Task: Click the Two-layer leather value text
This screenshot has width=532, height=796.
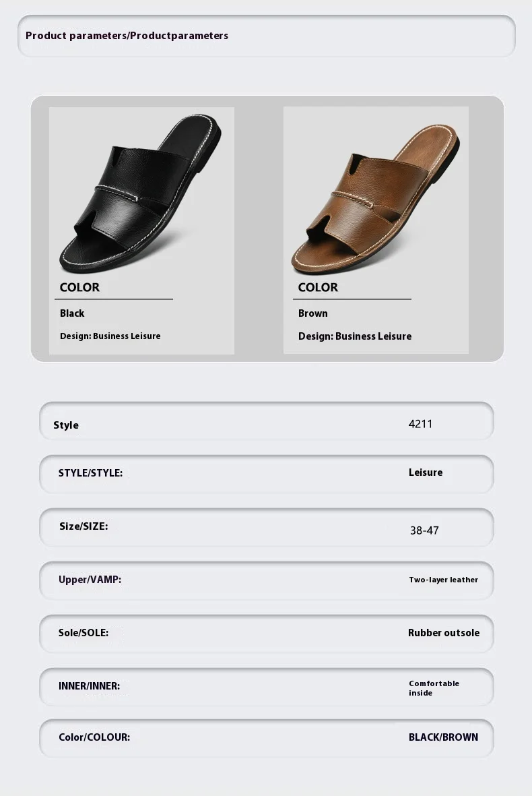Action: (x=444, y=580)
